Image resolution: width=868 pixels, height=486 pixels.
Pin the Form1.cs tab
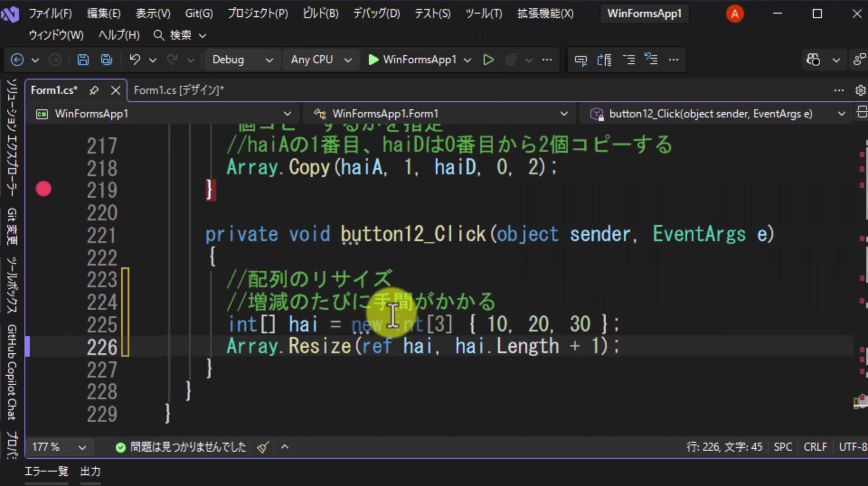[94, 90]
